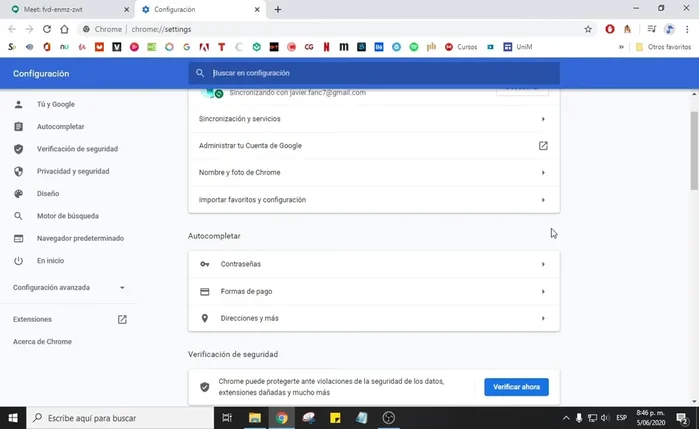This screenshot has height=429, width=699.
Task: Open the Netflix bookmark icon
Action: 326,47
